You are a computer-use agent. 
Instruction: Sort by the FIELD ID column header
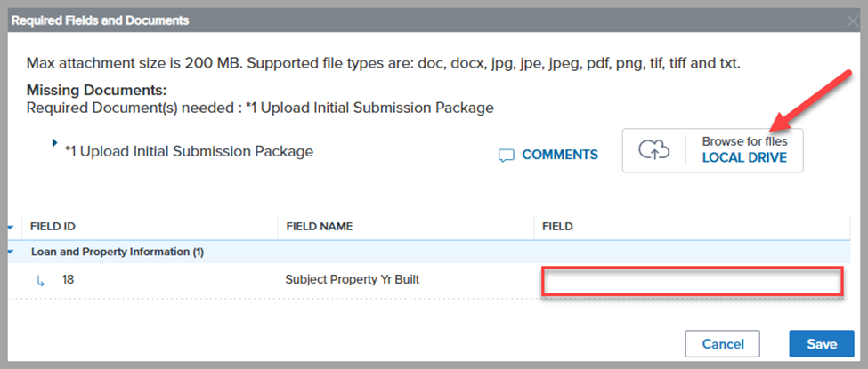59,227
